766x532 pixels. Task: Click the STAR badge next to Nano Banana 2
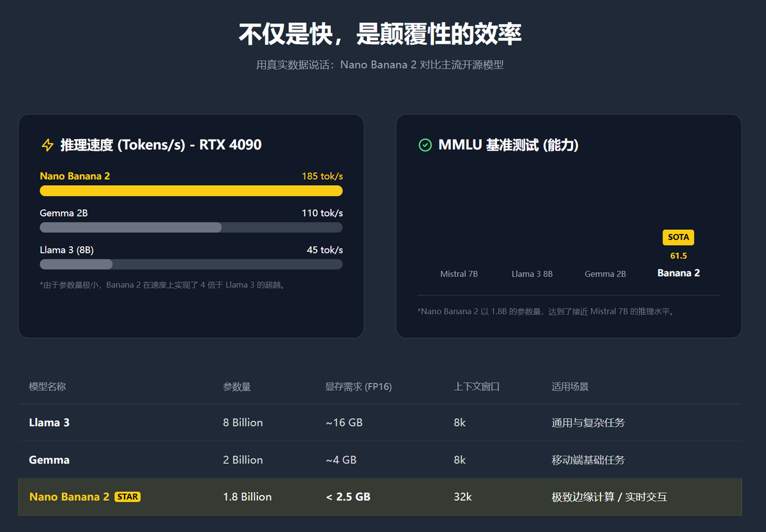point(128,497)
